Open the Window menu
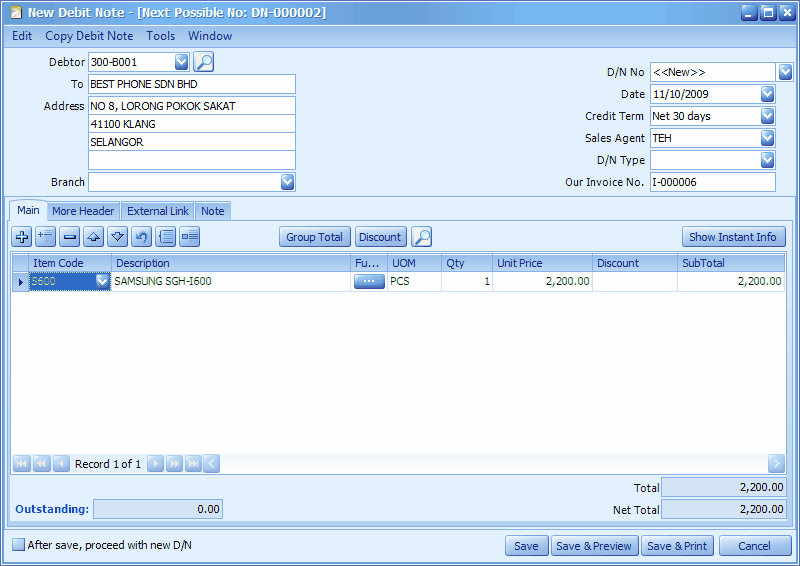The width and height of the screenshot is (800, 566). (x=210, y=36)
